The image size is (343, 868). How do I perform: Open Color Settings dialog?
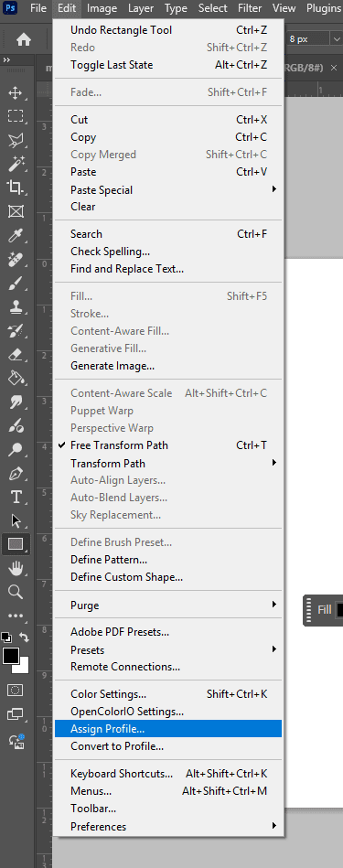coord(168,693)
